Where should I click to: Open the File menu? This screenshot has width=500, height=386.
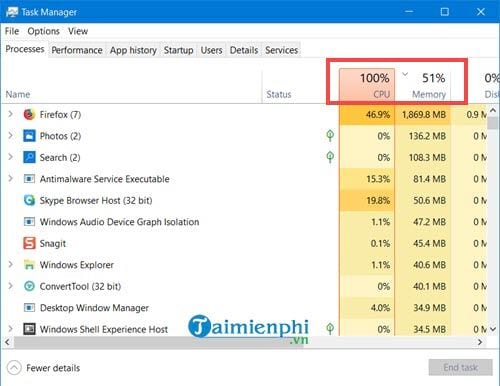pyautogui.click(x=12, y=31)
